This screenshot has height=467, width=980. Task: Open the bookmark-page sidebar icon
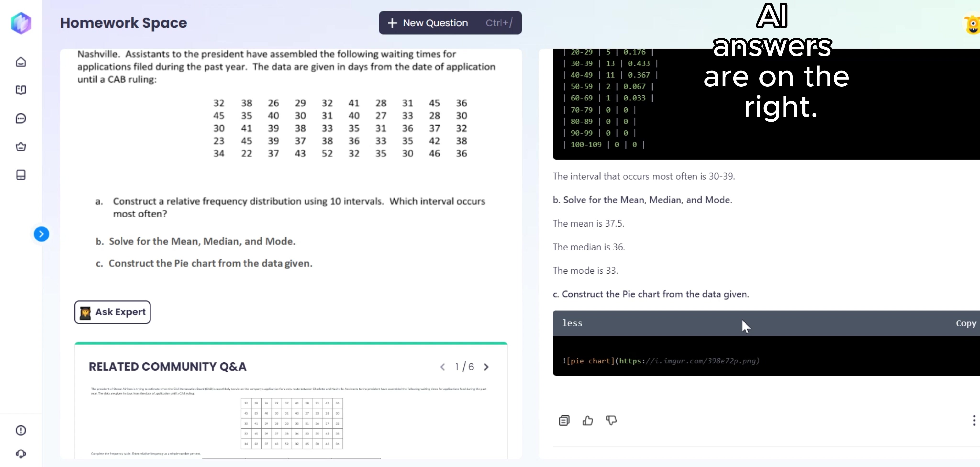click(21, 175)
